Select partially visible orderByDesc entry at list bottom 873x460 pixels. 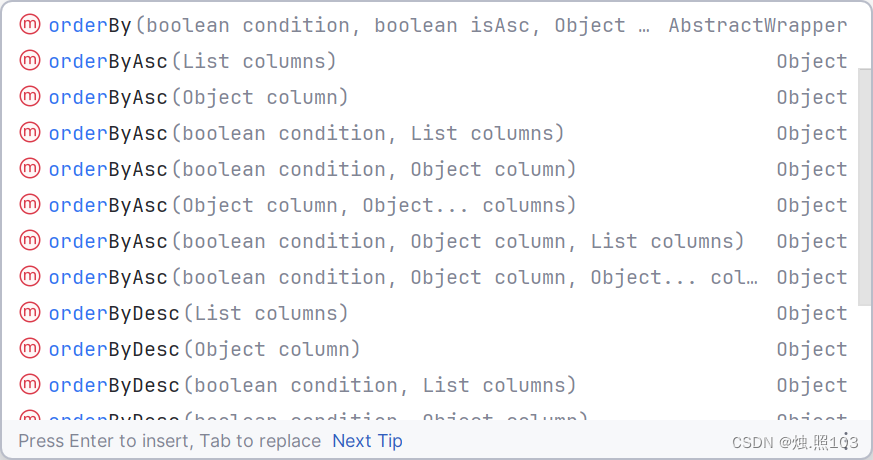[433, 415]
